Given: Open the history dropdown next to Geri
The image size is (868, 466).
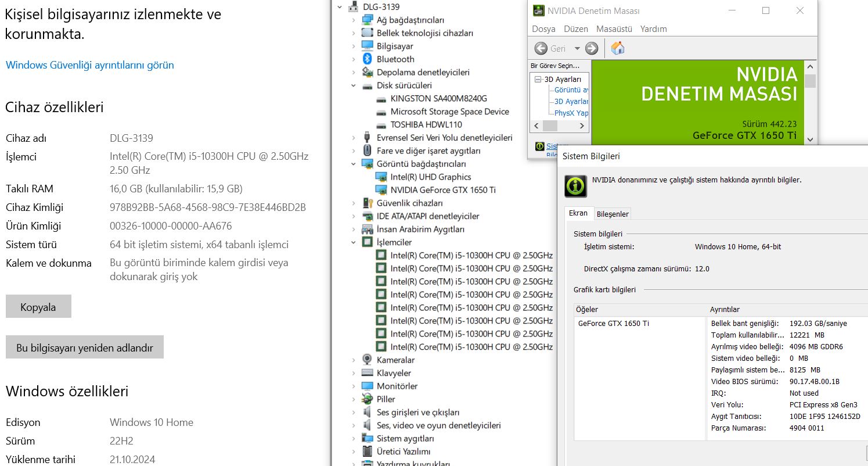Looking at the screenshot, I should point(577,49).
